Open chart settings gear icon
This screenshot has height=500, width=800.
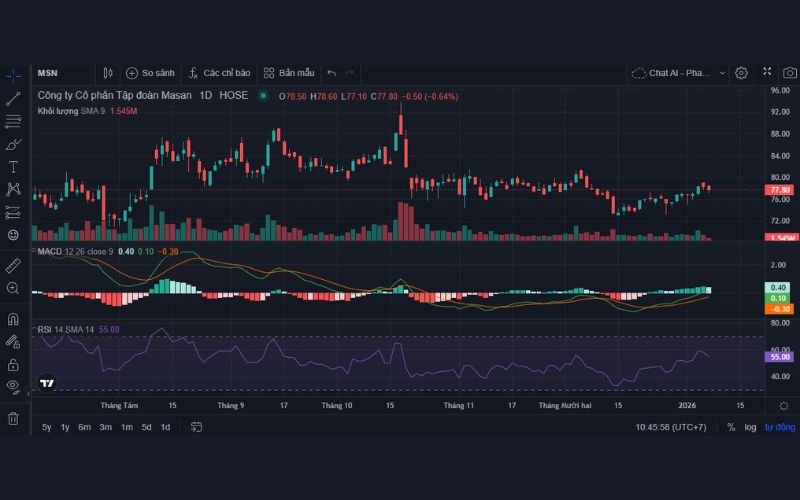(741, 73)
